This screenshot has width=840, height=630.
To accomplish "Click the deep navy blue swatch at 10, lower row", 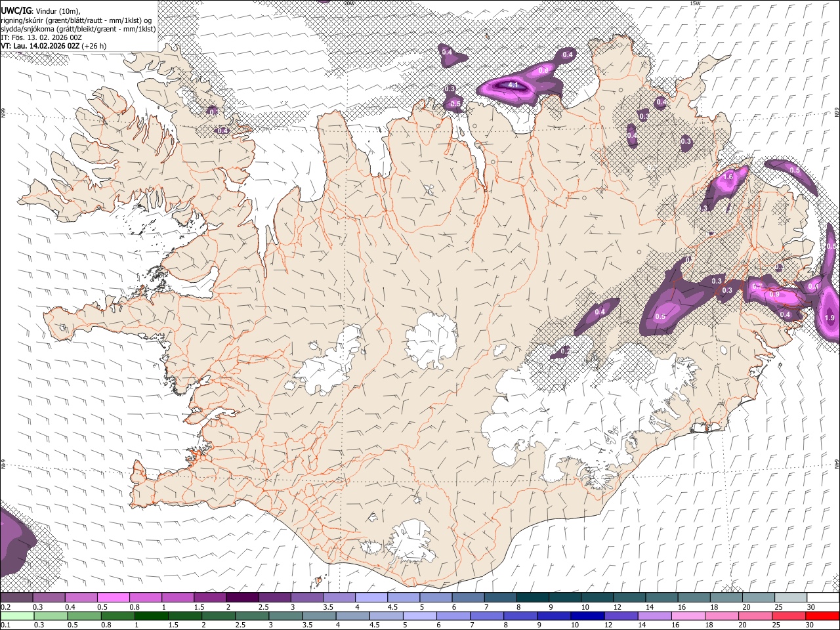I will 587,616.
